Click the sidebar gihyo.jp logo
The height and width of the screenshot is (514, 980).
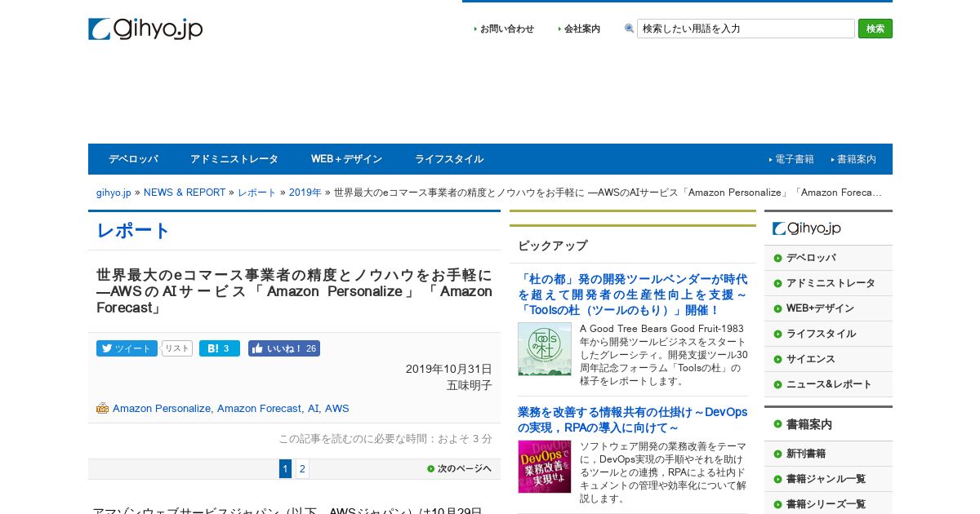click(807, 228)
